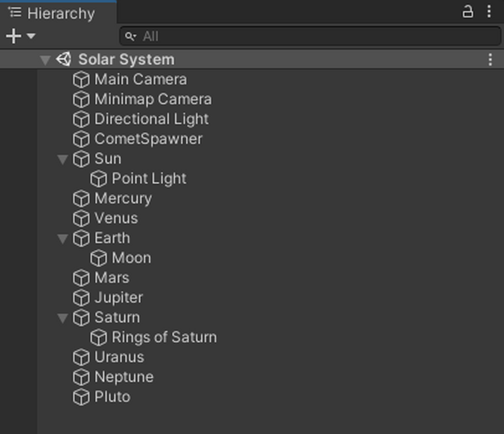Click the cube icon next to Point Light
504x434 pixels.
pos(98,179)
